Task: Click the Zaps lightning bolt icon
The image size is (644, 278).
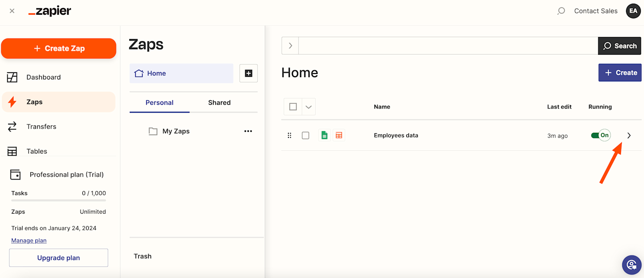Action: click(x=12, y=102)
